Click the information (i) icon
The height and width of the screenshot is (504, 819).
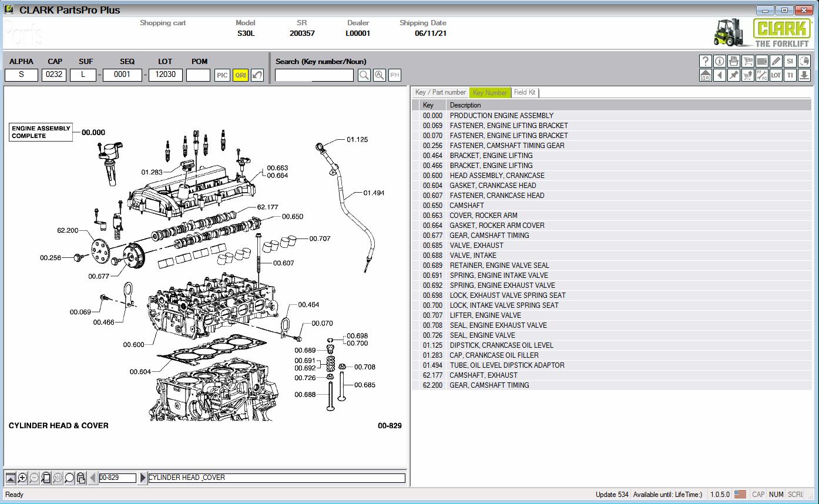point(720,61)
